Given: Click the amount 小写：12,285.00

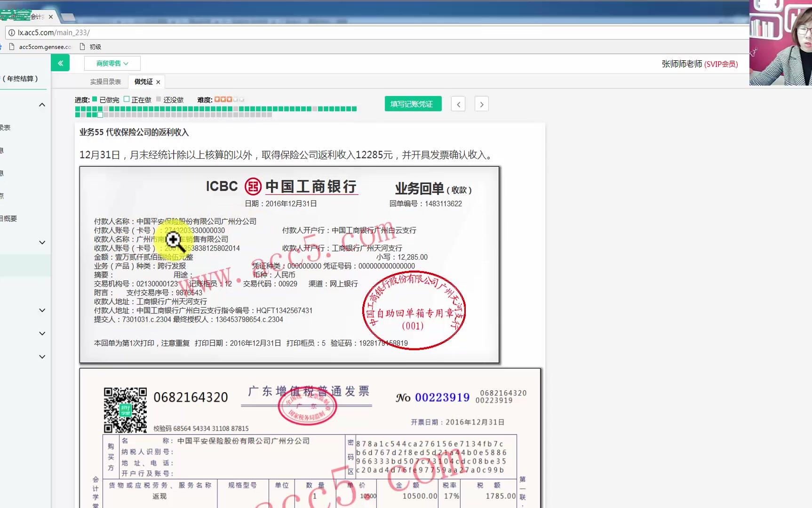Looking at the screenshot, I should click(x=402, y=257).
